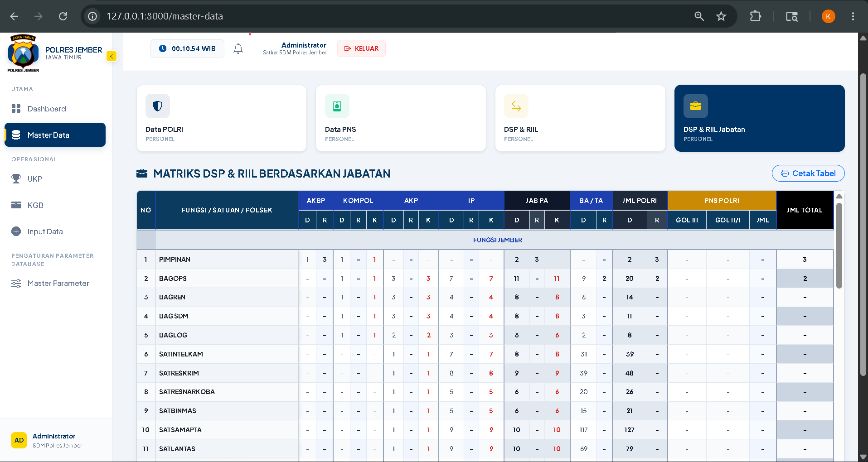The image size is (868, 462).
Task: Open notifications bell icon
Action: pyautogui.click(x=238, y=48)
